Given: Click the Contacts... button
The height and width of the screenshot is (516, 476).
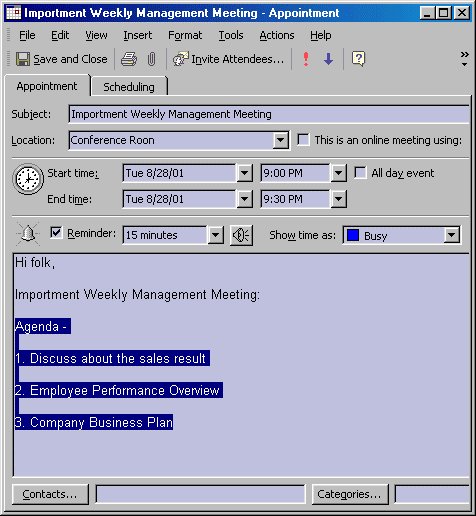Looking at the screenshot, I should pos(50,494).
